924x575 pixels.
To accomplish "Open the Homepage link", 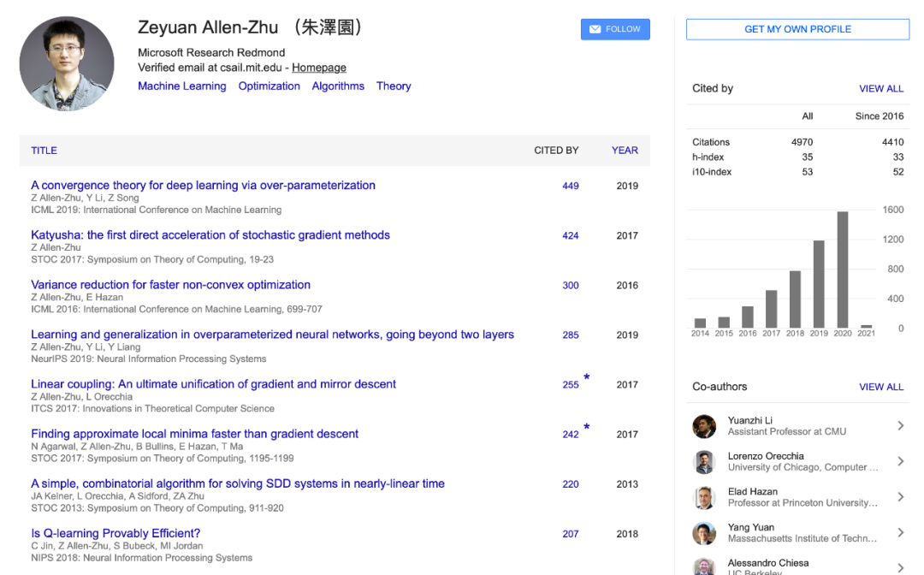I will click(x=319, y=68).
